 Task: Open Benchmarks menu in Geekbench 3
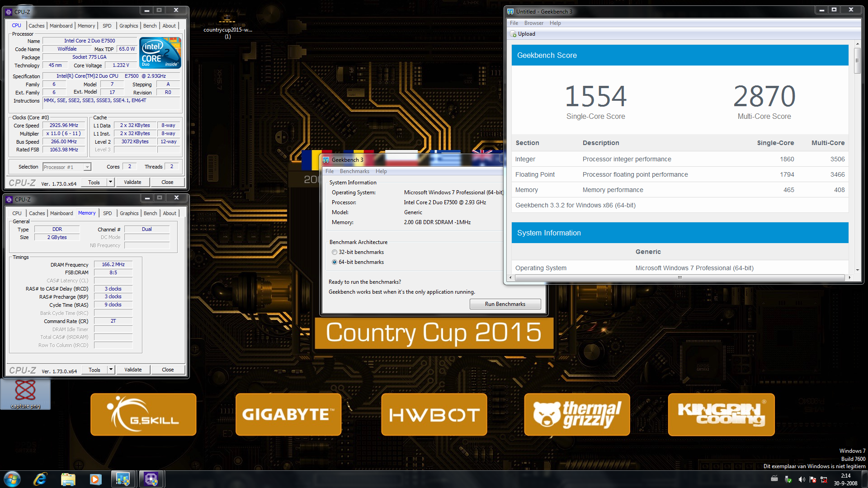pos(354,171)
